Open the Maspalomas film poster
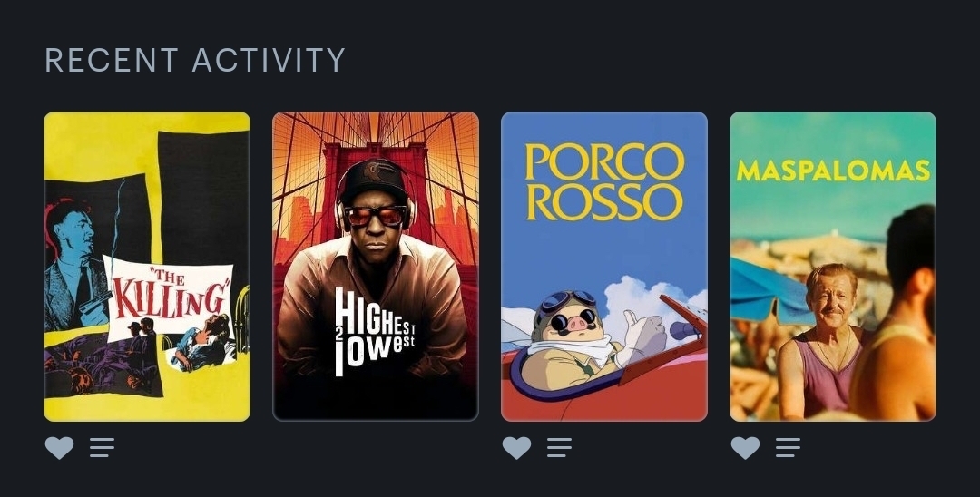This screenshot has height=497, width=980. (833, 267)
